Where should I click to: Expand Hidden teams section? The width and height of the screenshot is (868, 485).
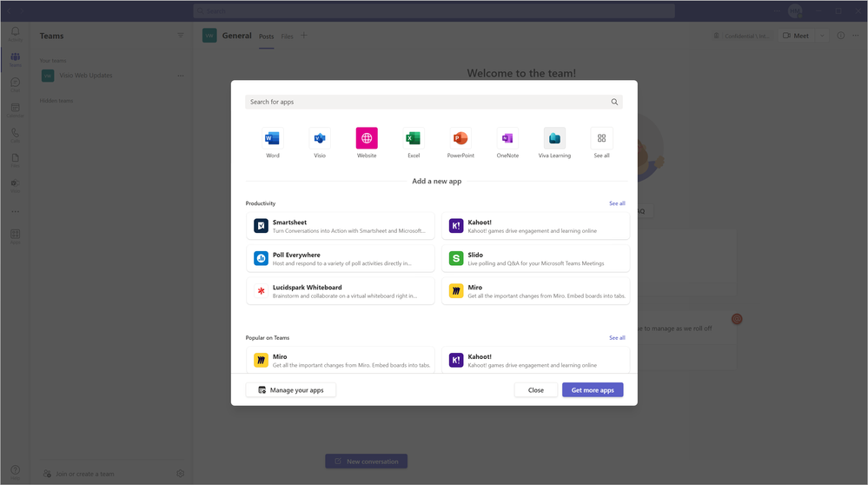coord(56,101)
